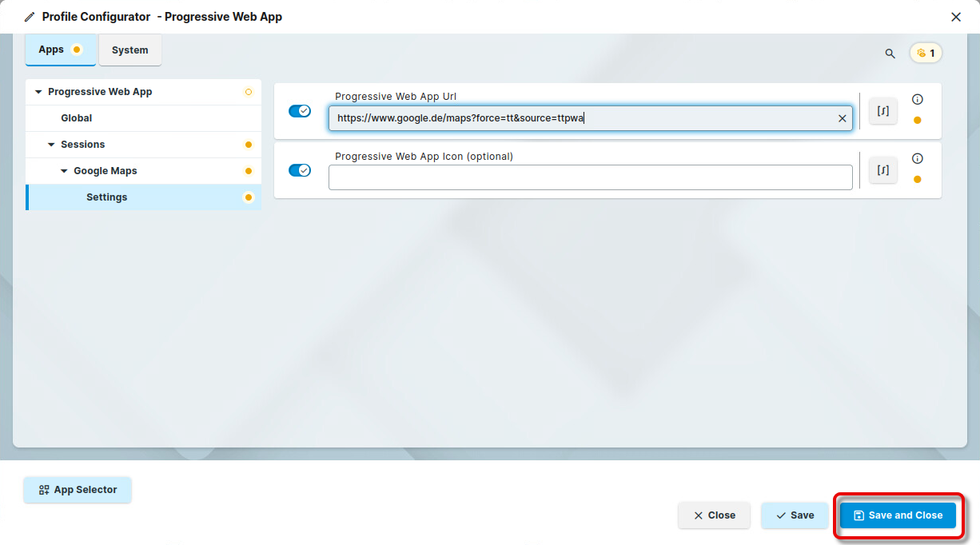Show info for Progressive Web App Icon
This screenshot has width=980, height=545.
click(917, 159)
